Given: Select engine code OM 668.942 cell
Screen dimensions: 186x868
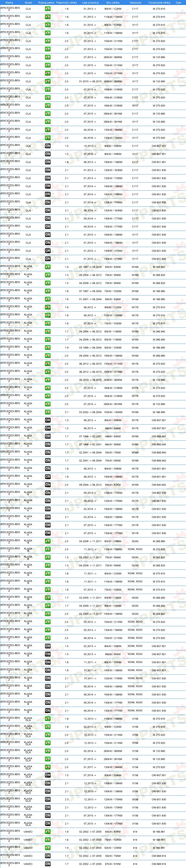Looking at the screenshot, I should point(159,461).
